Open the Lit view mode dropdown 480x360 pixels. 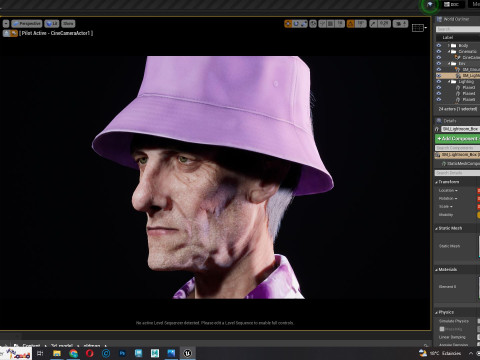(x=52, y=24)
